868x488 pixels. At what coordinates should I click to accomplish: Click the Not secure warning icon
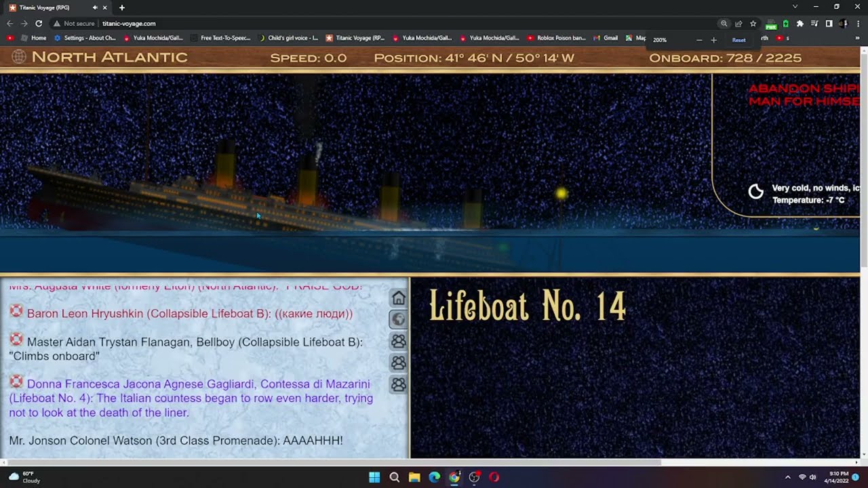[57, 23]
